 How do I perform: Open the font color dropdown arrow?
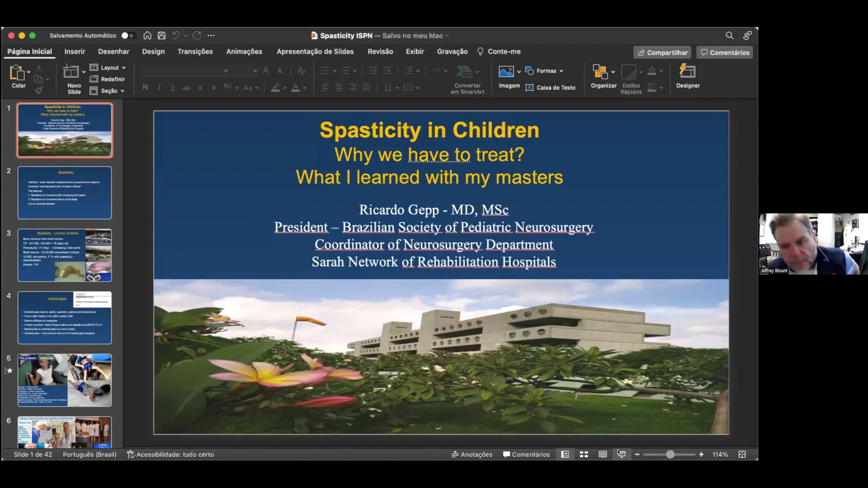[305, 88]
